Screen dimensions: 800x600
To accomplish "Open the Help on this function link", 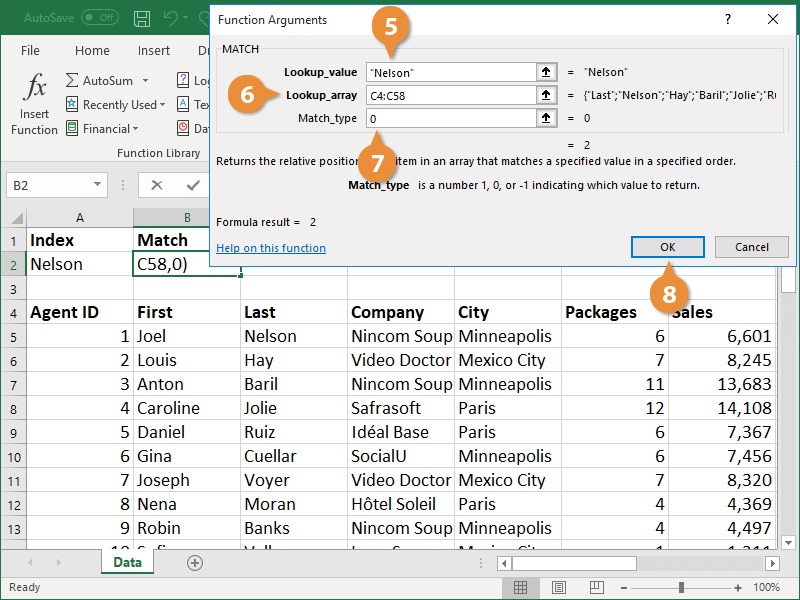I will 271,248.
